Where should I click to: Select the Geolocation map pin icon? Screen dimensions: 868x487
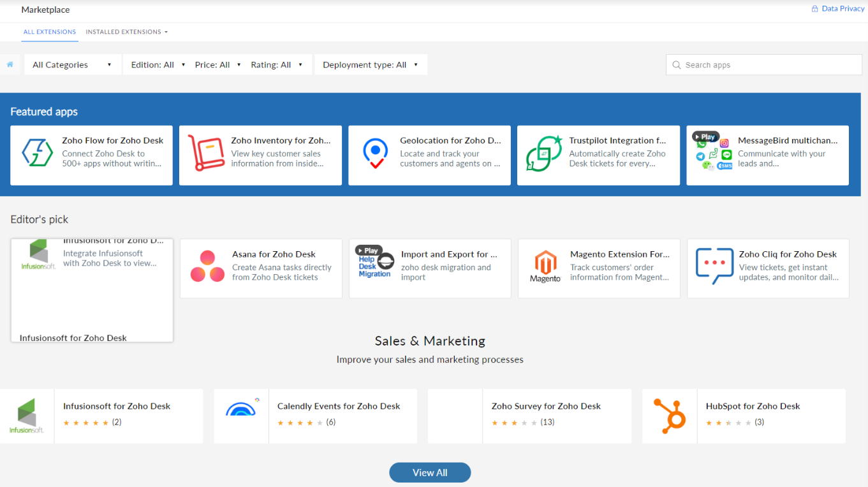coord(375,154)
